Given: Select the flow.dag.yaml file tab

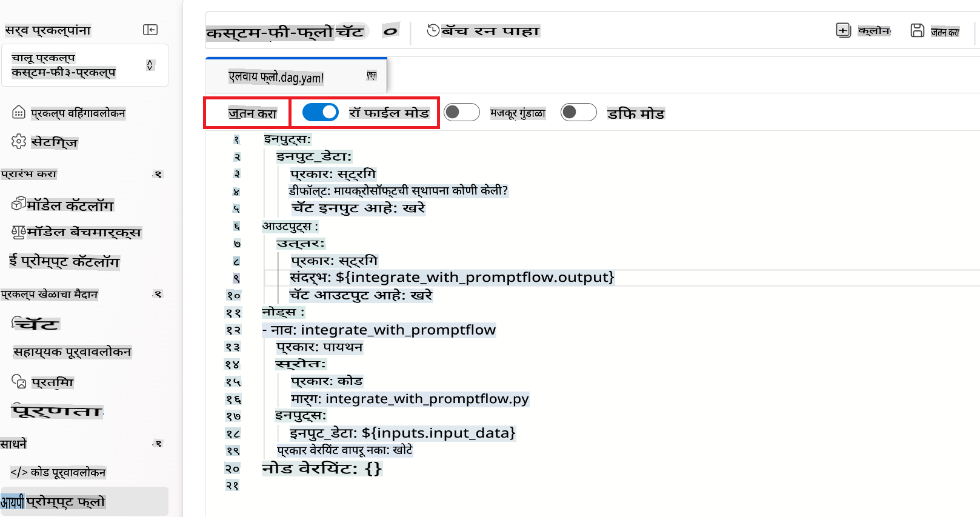Looking at the screenshot, I should [296, 76].
